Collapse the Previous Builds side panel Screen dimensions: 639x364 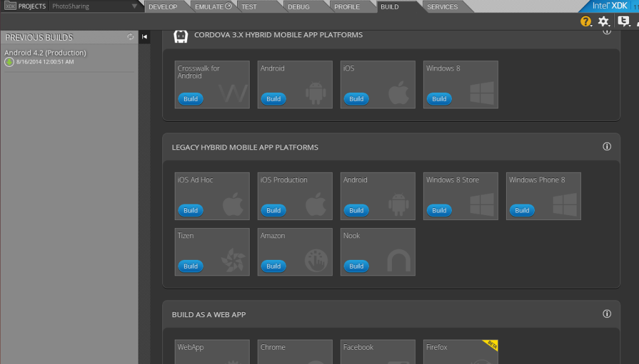point(144,37)
